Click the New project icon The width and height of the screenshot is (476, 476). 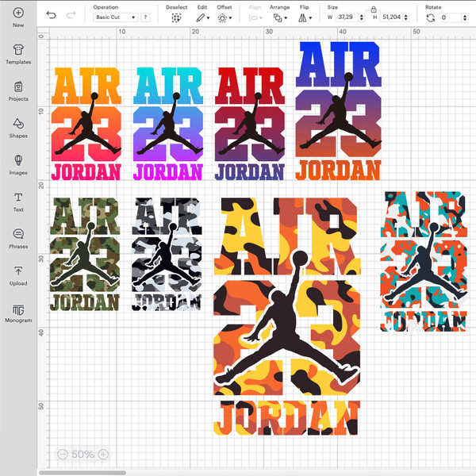(x=18, y=13)
